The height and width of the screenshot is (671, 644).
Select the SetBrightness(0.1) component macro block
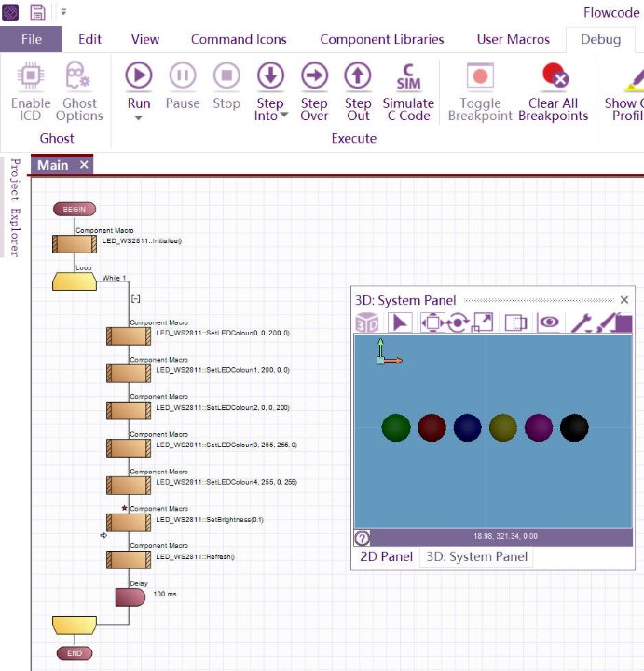tap(129, 522)
